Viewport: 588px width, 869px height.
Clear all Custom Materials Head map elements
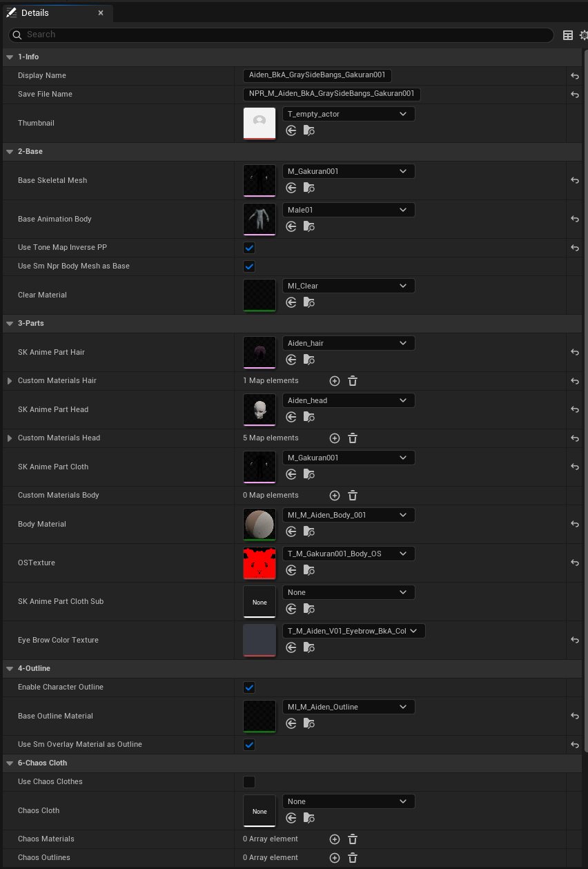(352, 438)
